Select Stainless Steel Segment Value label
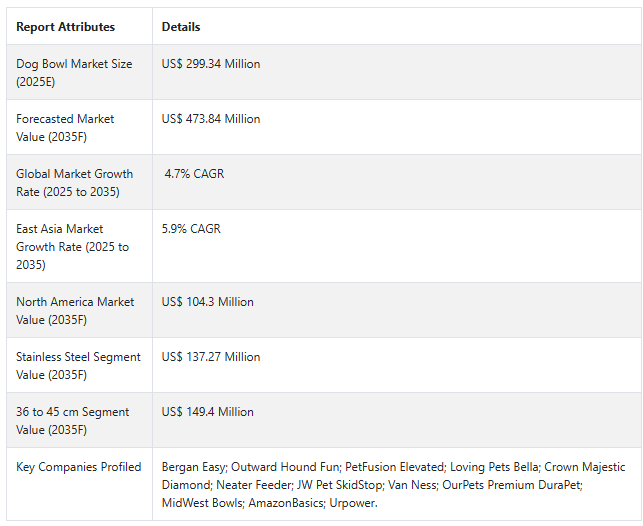 (x=78, y=366)
